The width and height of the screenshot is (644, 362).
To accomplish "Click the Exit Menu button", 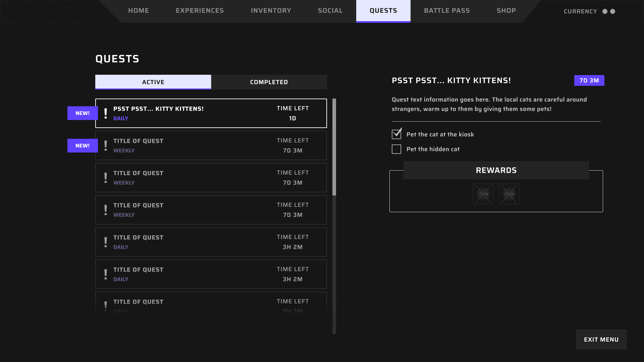I will click(x=601, y=340).
